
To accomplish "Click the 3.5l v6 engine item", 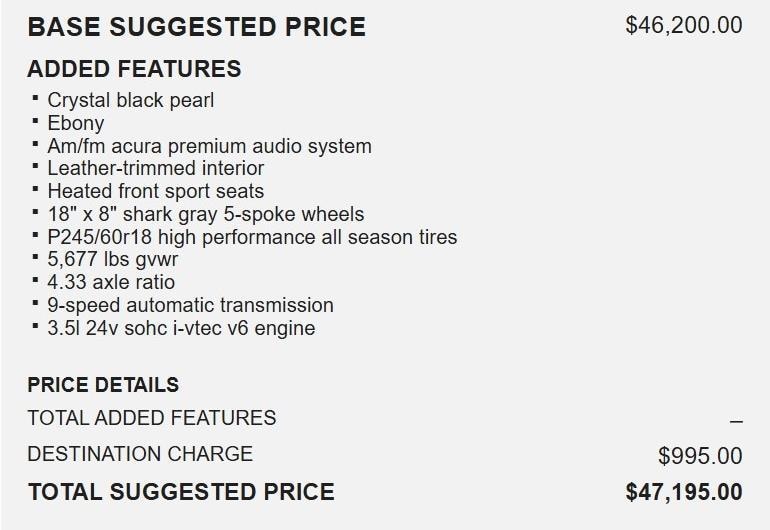I will point(181,328).
